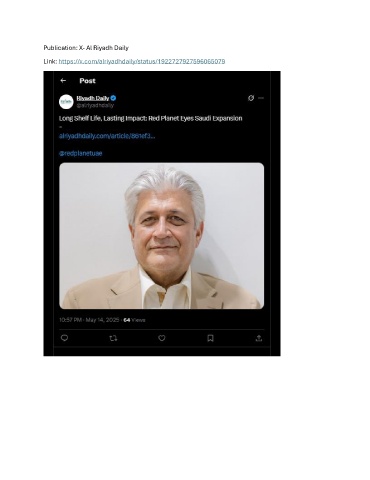The height and width of the screenshot is (480, 370).
Task: Select the 64 Views count
Action: 134,320
